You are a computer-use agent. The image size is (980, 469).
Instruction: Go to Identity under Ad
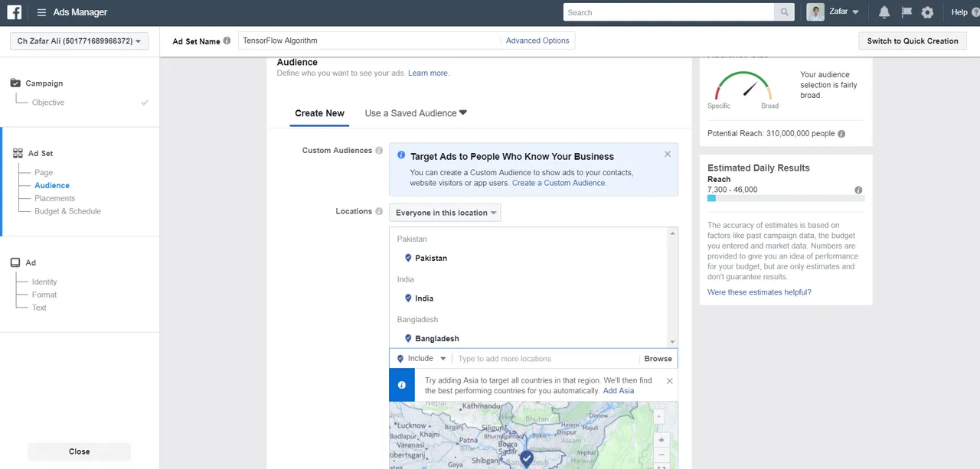(x=44, y=282)
